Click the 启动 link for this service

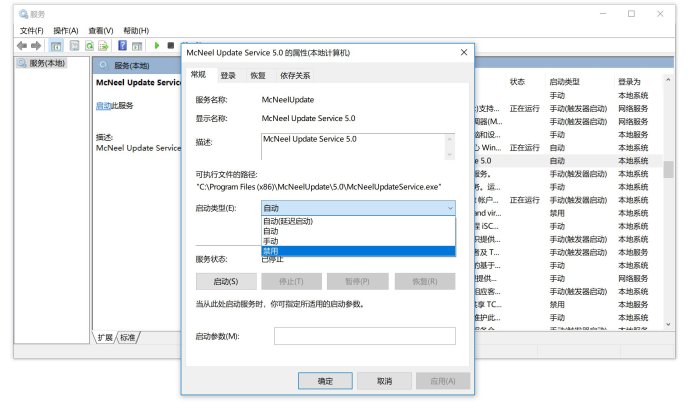(x=103, y=106)
